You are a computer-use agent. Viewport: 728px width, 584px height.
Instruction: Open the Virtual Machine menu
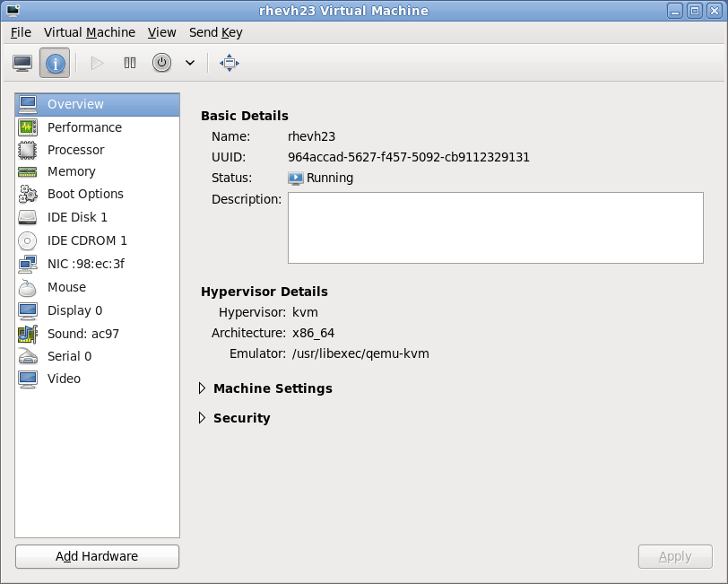89,32
